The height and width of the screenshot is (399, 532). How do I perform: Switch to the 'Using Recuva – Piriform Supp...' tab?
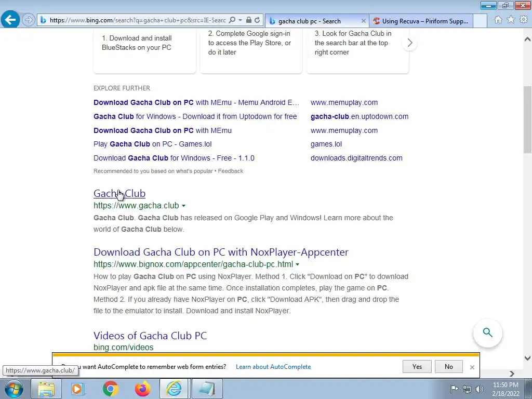pos(421,21)
